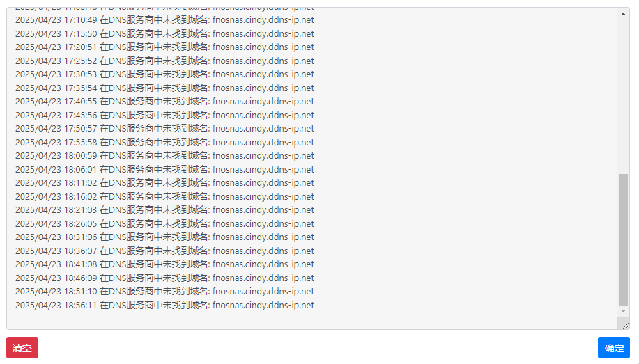639x364 pixels.
Task: Place cursor on the 18:31:06 entry
Action: [x=164, y=237]
